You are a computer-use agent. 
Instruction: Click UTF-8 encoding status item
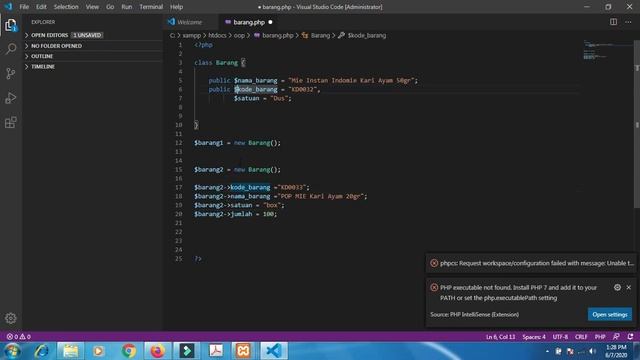pos(560,337)
